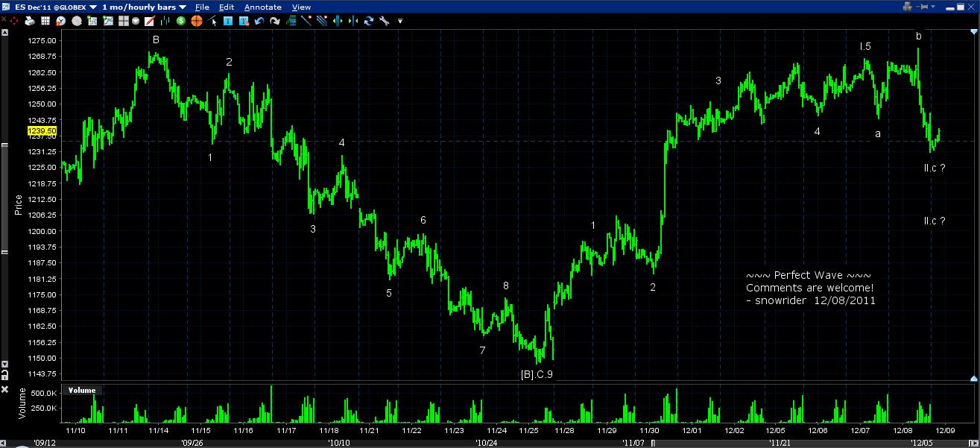Select the capital 'B' wave label

point(156,40)
